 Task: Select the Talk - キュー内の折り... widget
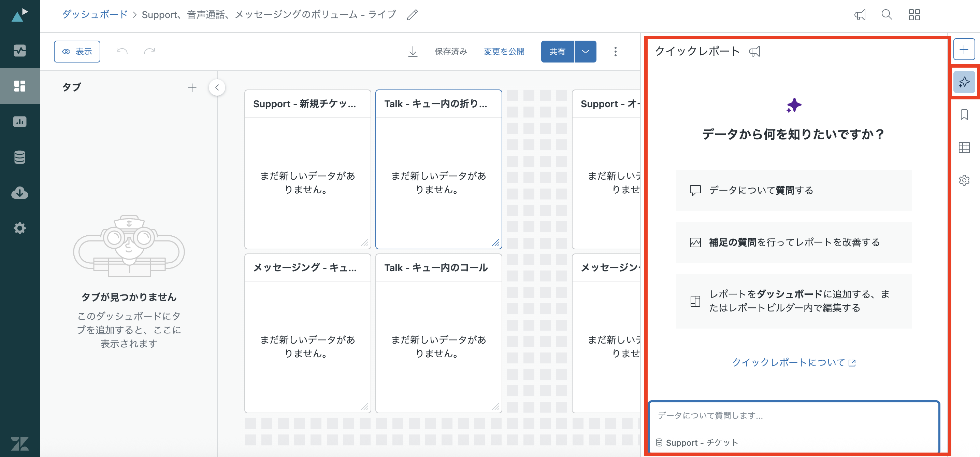tap(438, 169)
